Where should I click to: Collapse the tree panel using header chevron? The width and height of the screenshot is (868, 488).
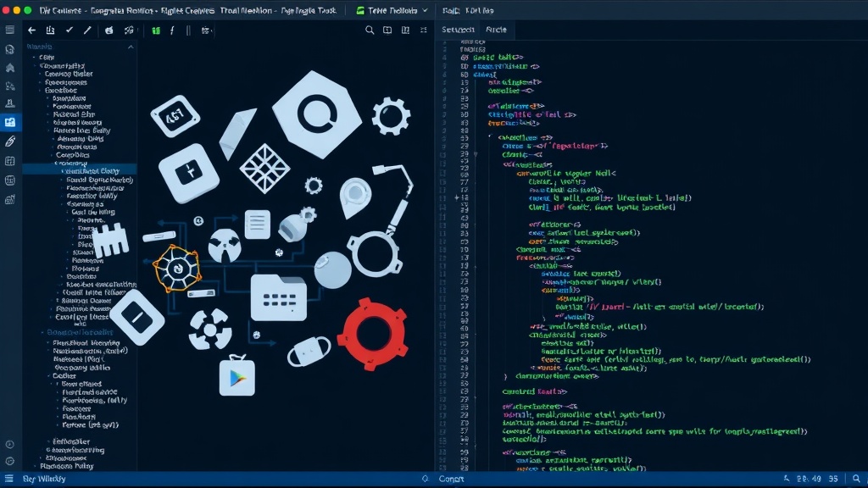(131, 47)
